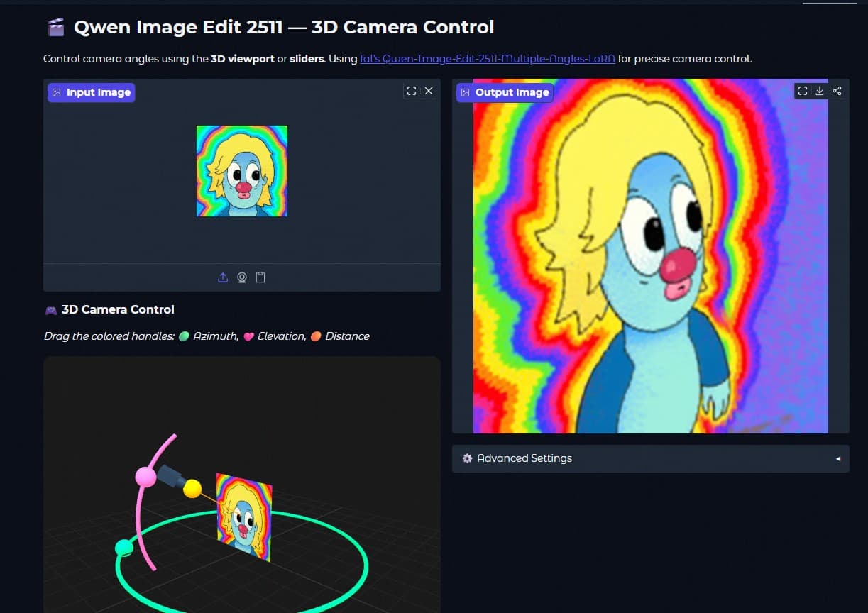Clear the input image with the X
Viewport: 868px width, 613px height.
click(429, 91)
